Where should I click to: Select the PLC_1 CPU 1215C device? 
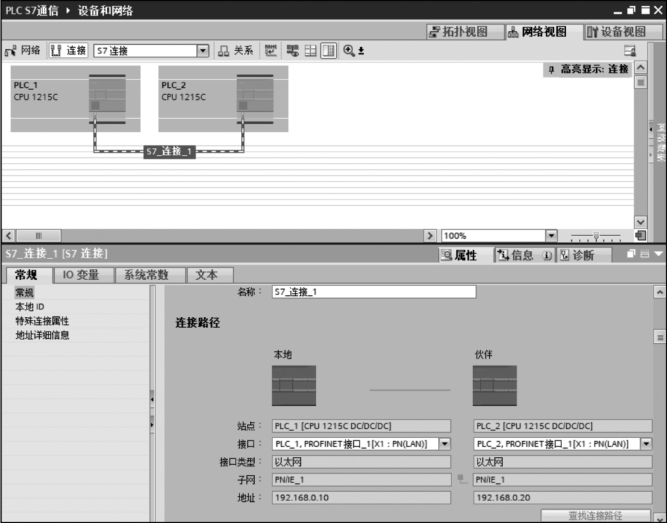(75, 98)
